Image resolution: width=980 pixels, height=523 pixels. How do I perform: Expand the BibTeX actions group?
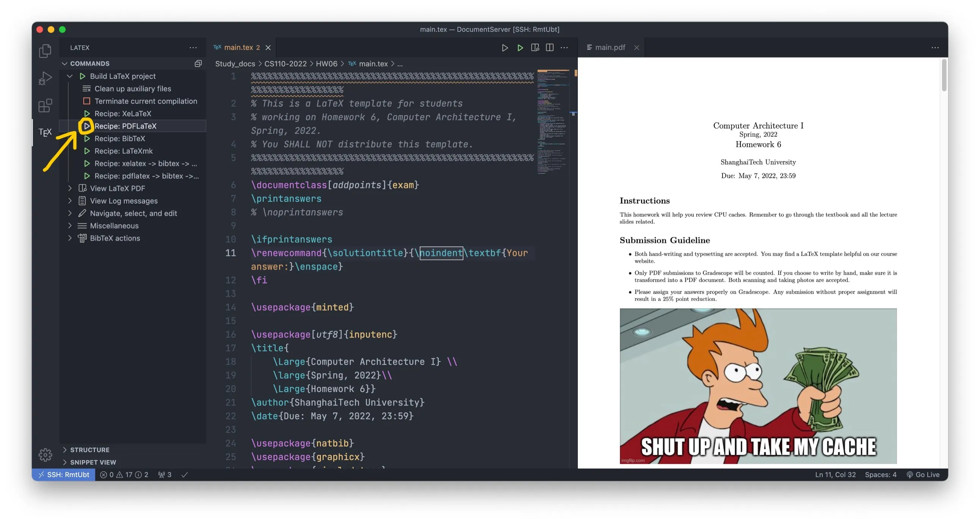70,238
